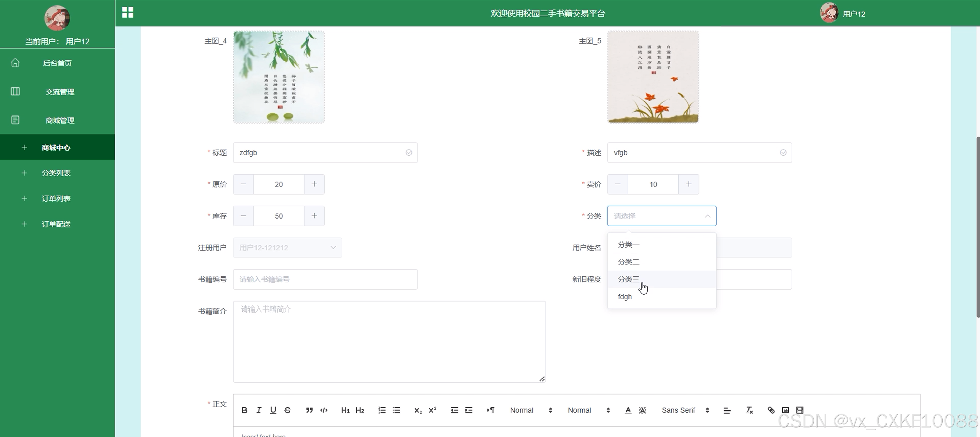Increase the 卖价 value with the plus button
Viewport: 980px width, 437px height.
(x=689, y=184)
